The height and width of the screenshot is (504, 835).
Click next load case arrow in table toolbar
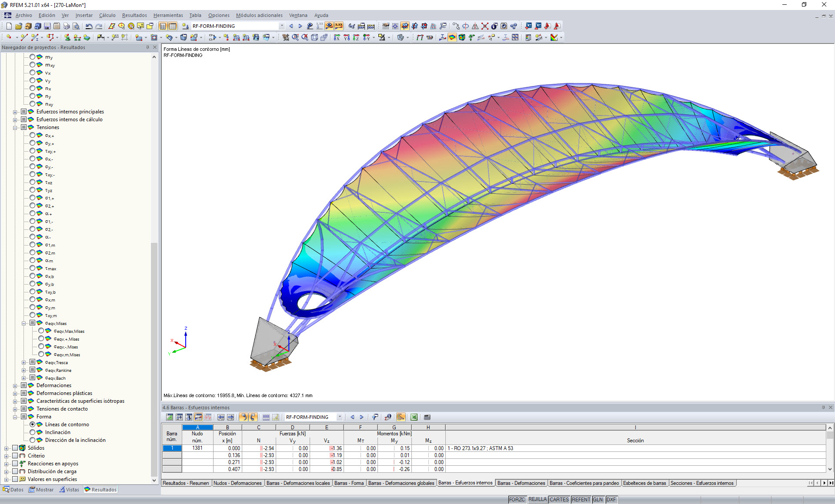pyautogui.click(x=361, y=417)
